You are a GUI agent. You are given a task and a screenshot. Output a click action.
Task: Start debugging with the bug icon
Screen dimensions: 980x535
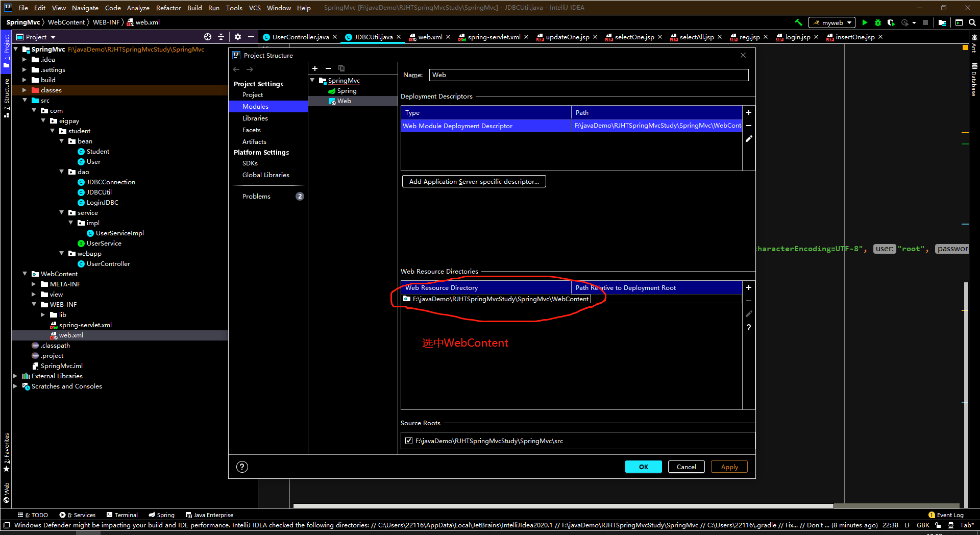point(877,22)
